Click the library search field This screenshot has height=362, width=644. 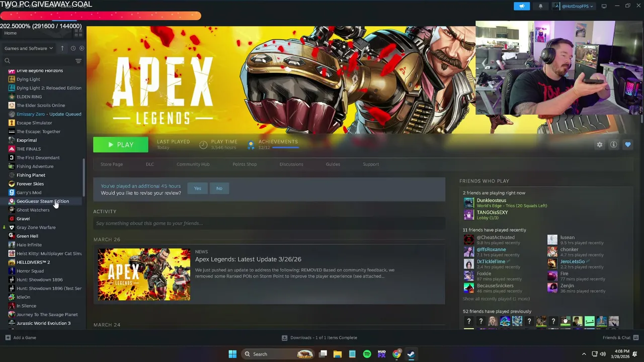click(38, 61)
